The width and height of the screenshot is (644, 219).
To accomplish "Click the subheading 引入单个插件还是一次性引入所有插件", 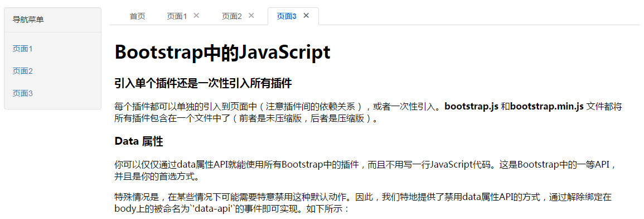I will [204, 84].
